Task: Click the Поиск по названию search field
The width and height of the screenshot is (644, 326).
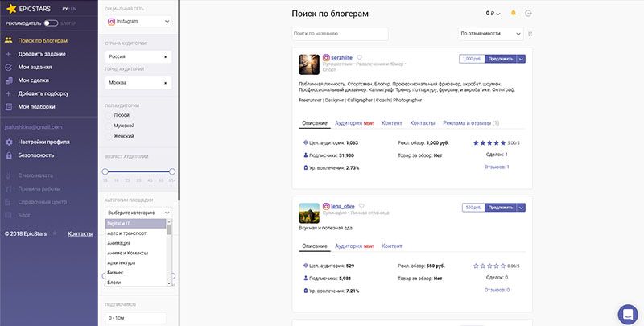Action: (341, 34)
